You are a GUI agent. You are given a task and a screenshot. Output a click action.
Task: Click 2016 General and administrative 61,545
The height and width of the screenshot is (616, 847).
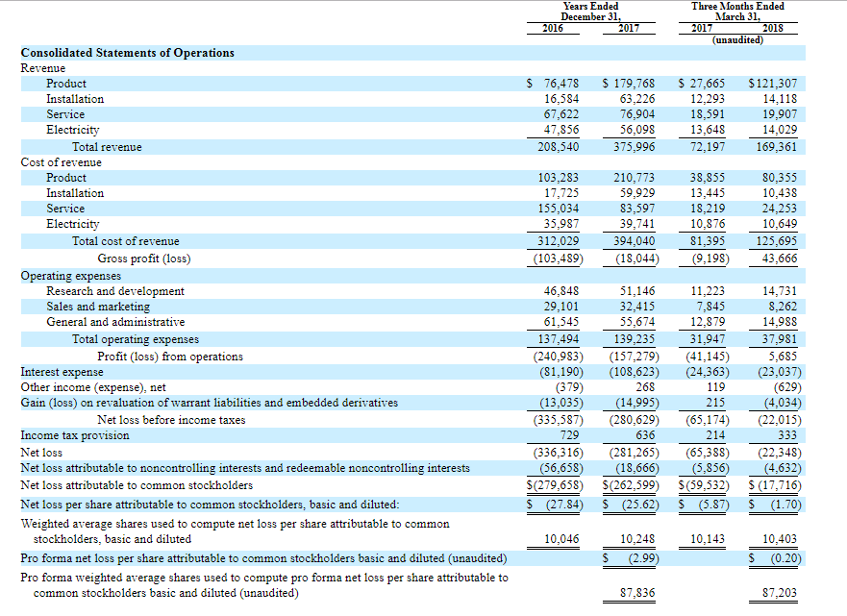coord(561,322)
